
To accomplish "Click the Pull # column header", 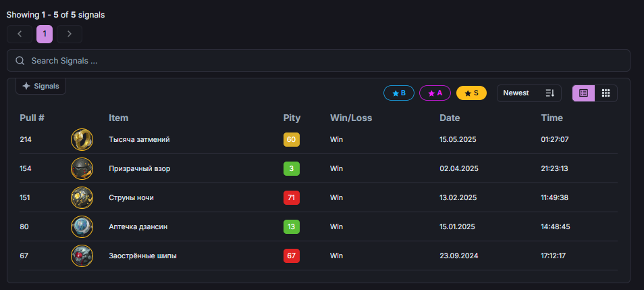I will coord(32,118).
